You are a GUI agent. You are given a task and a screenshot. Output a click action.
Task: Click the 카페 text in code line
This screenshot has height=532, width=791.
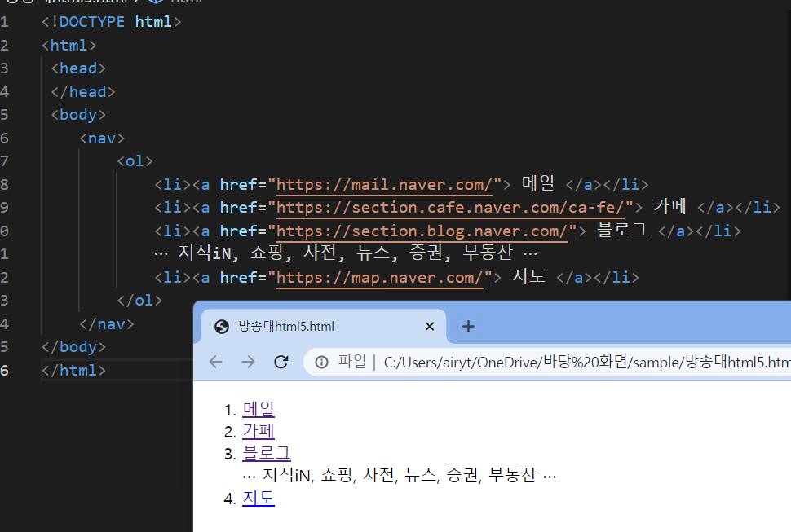point(669,206)
